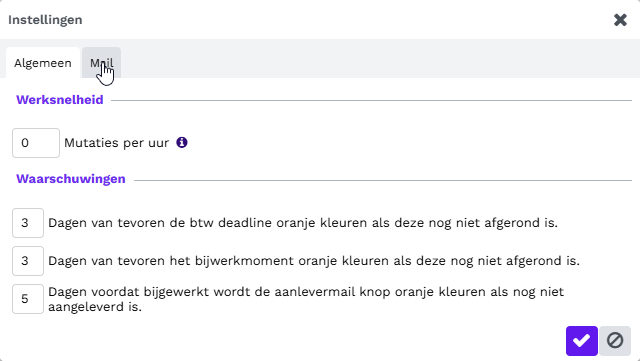Click the aanlevermail days field showing 5
640x361 pixels.
click(28, 299)
